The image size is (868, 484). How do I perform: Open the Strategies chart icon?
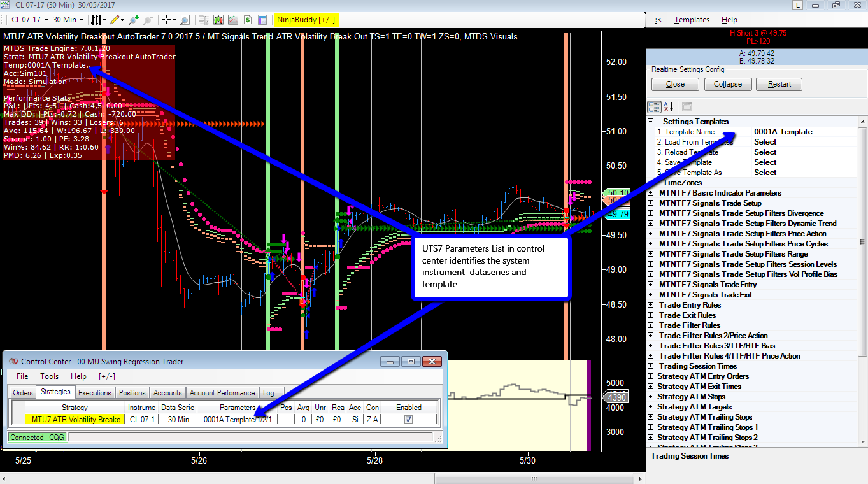pos(233,20)
